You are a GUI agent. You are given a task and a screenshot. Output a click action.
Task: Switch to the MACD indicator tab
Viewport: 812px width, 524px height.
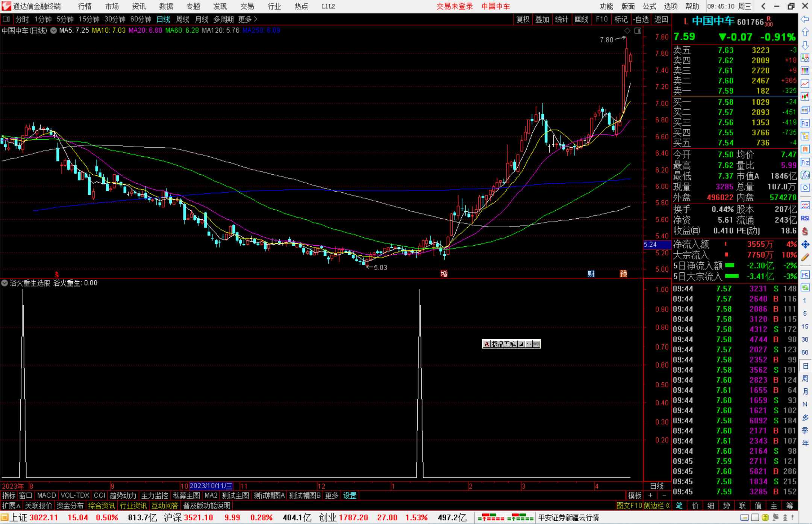pyautogui.click(x=46, y=495)
